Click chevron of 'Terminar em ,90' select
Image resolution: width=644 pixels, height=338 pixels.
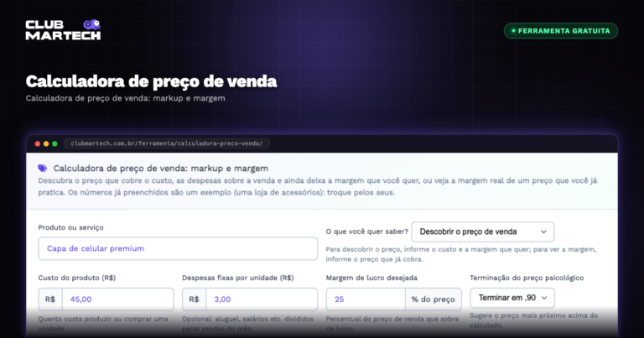coord(543,298)
